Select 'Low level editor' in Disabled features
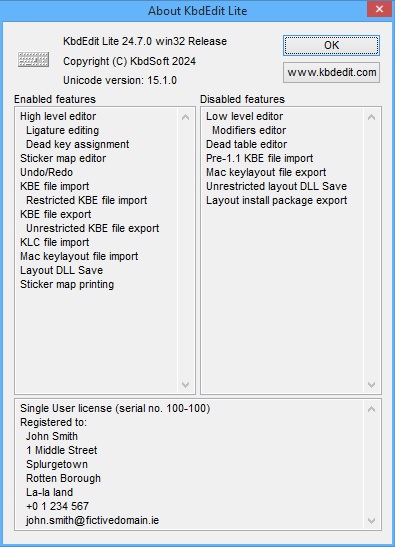Screen dimensions: 395x547 click(244, 116)
